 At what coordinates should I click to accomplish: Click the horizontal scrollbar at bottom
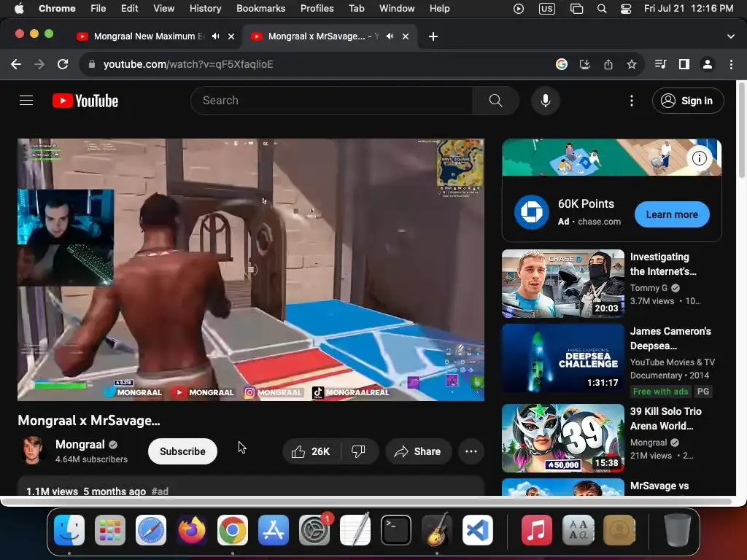pyautogui.click(x=367, y=502)
